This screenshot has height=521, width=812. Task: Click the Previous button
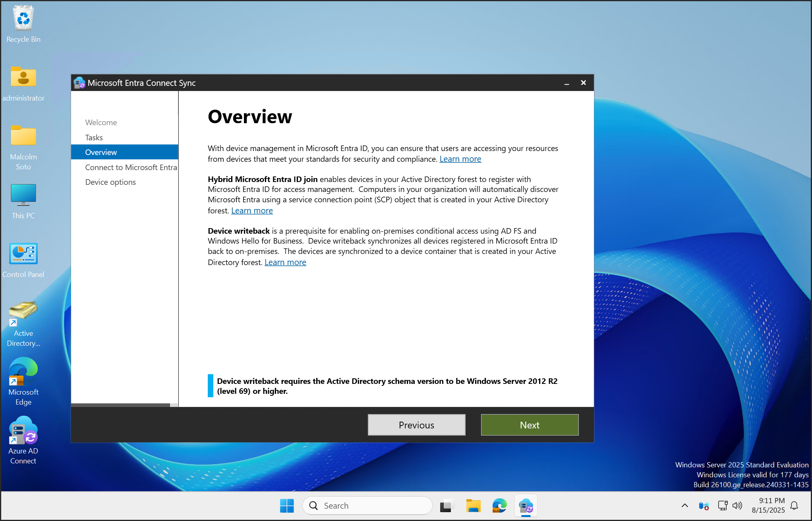(416, 425)
